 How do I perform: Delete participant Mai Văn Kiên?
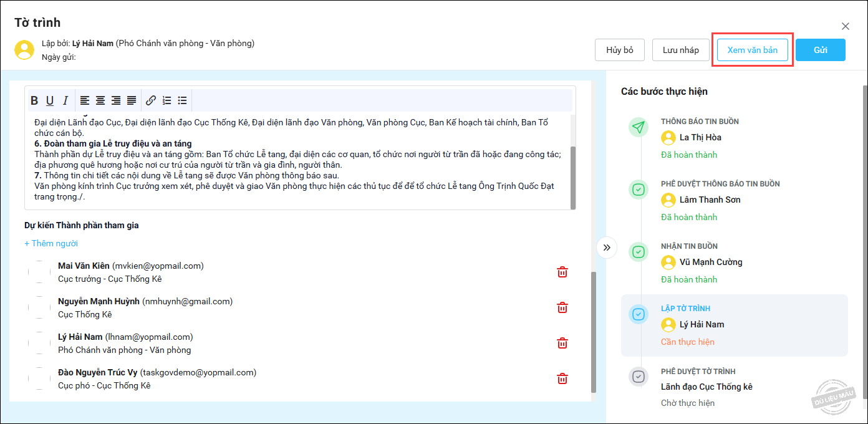[x=562, y=272]
